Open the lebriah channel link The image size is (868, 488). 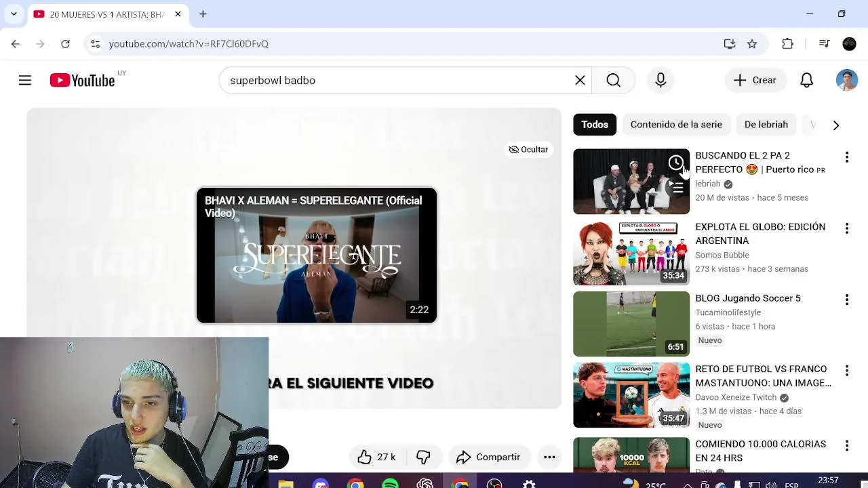707,184
